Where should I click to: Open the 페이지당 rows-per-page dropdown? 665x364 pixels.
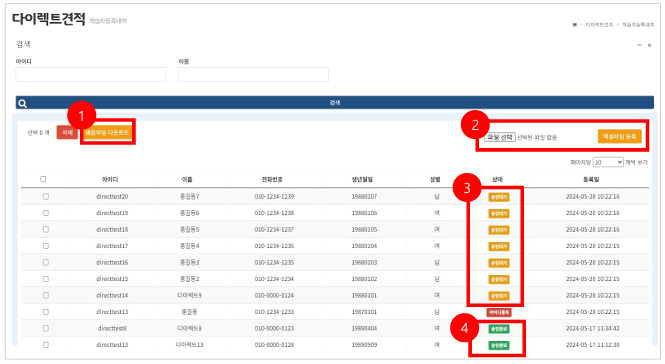608,162
